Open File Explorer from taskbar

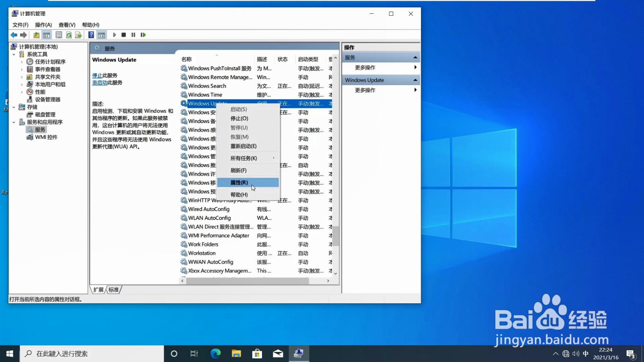[236, 354]
